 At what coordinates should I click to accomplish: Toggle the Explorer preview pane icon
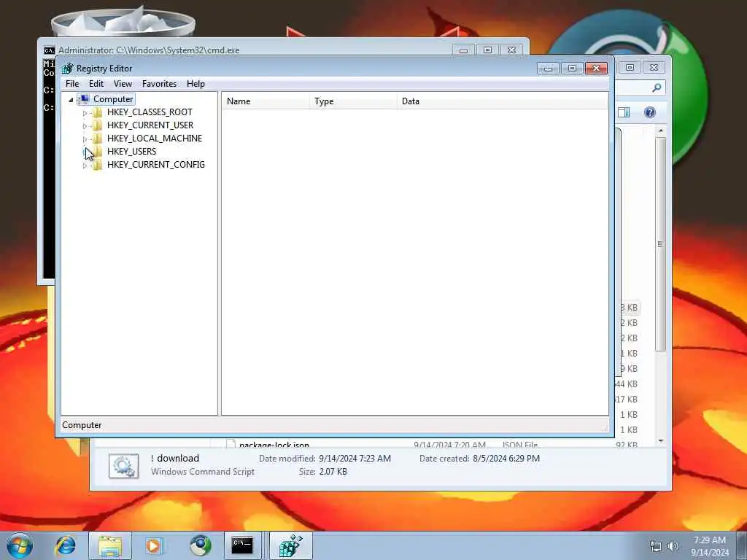[624, 112]
